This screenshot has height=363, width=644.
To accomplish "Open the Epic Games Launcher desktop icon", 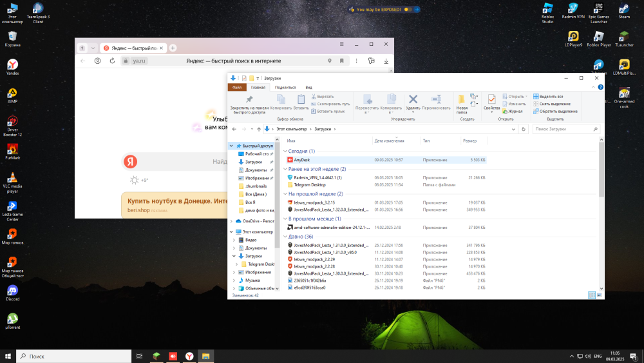I will point(599,13).
